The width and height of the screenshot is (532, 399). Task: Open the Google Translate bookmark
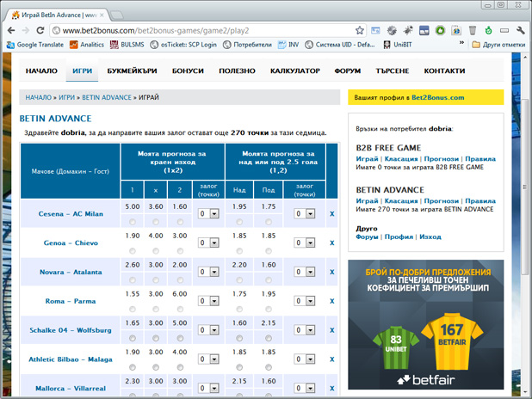tap(35, 45)
